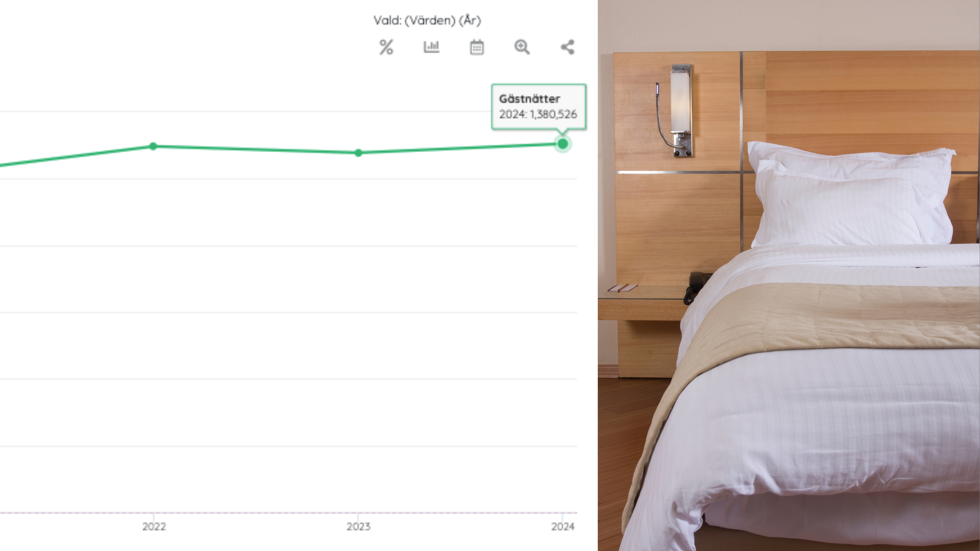
Task: Switch chart to percent view icon
Action: point(386,47)
